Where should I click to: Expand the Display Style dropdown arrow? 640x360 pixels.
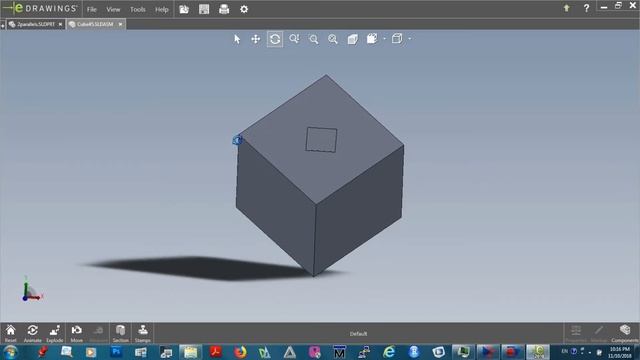(384, 39)
